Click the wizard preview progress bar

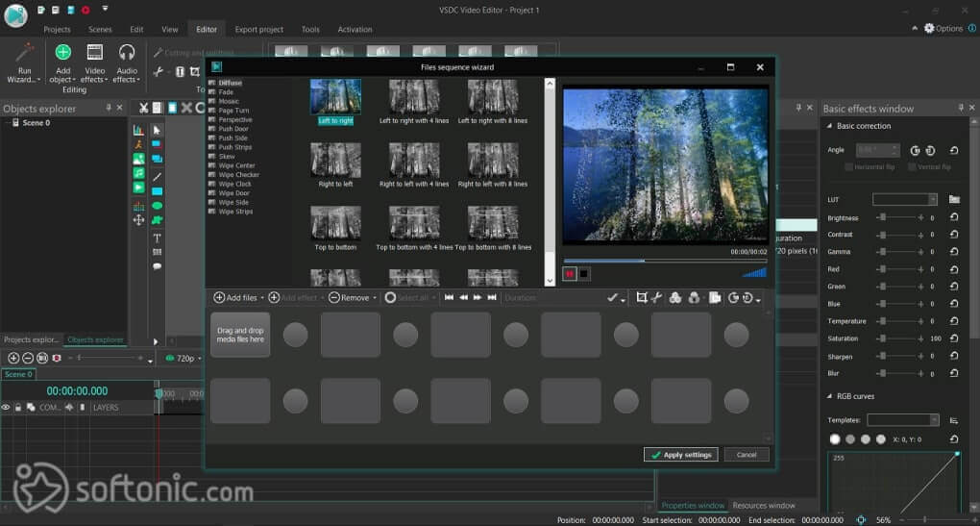point(665,261)
